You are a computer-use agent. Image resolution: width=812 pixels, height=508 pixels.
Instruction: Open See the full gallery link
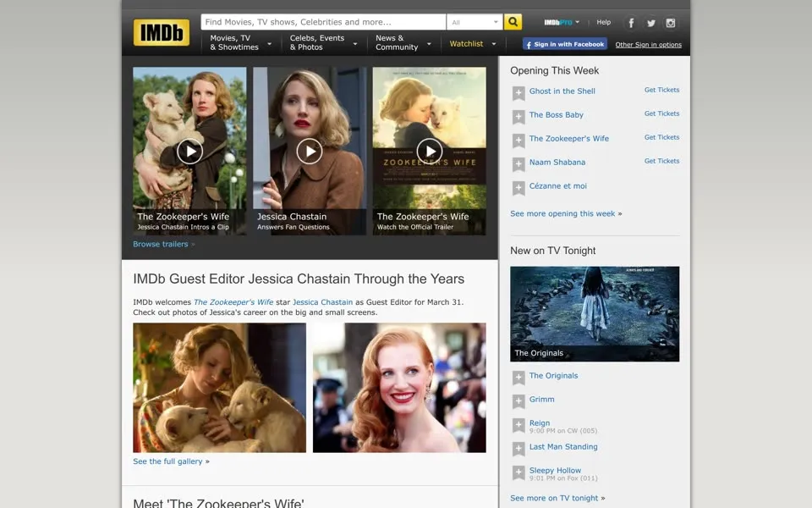pyautogui.click(x=167, y=461)
